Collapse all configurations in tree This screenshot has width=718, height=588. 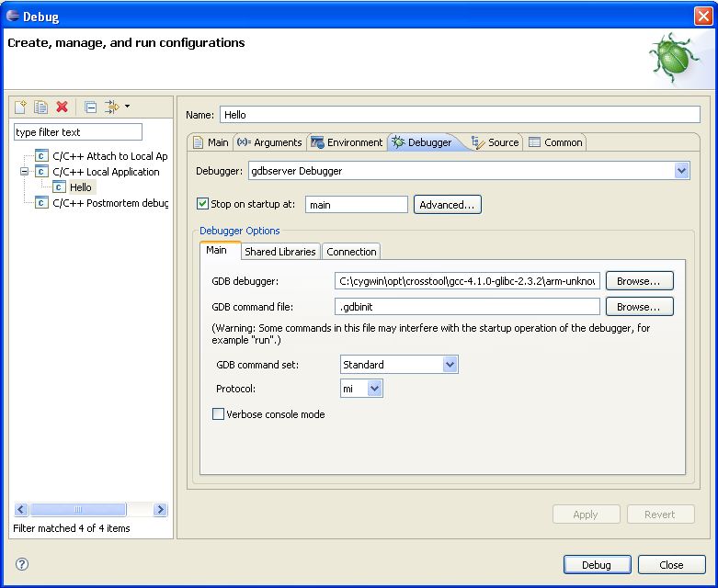[x=91, y=107]
